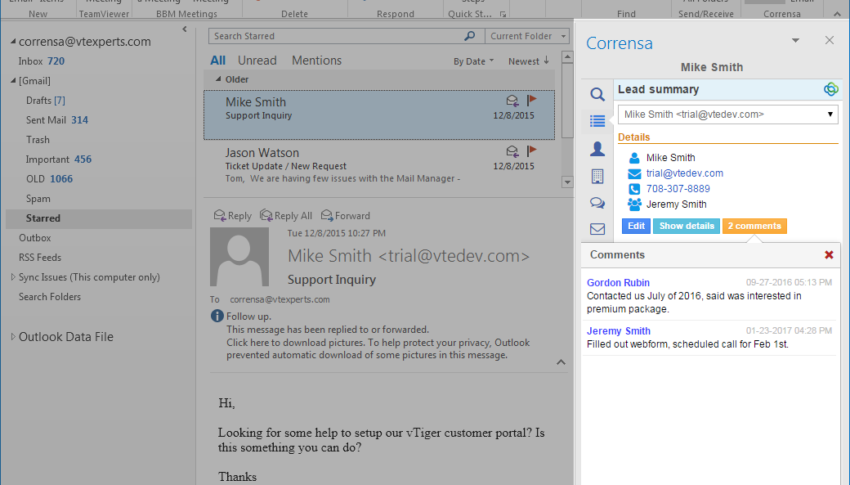Screen dimensions: 850x485
Task: Click the Reply All button
Action: click(286, 216)
